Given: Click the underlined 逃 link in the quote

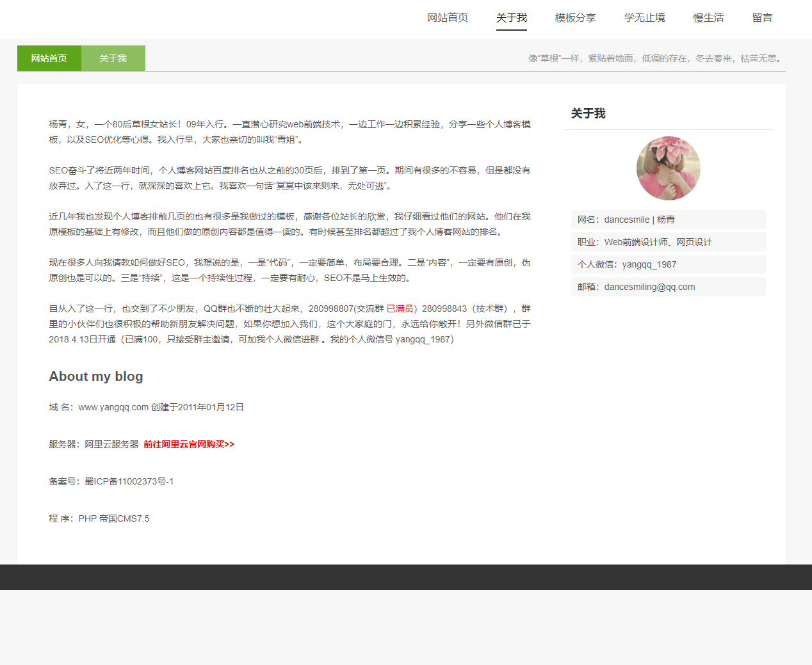Looking at the screenshot, I should tap(380, 186).
